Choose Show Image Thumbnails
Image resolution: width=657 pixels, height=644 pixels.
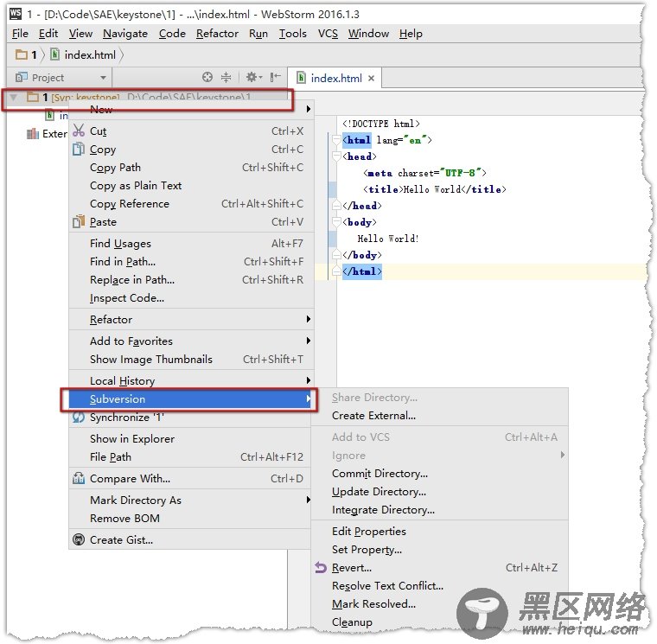[x=192, y=359]
